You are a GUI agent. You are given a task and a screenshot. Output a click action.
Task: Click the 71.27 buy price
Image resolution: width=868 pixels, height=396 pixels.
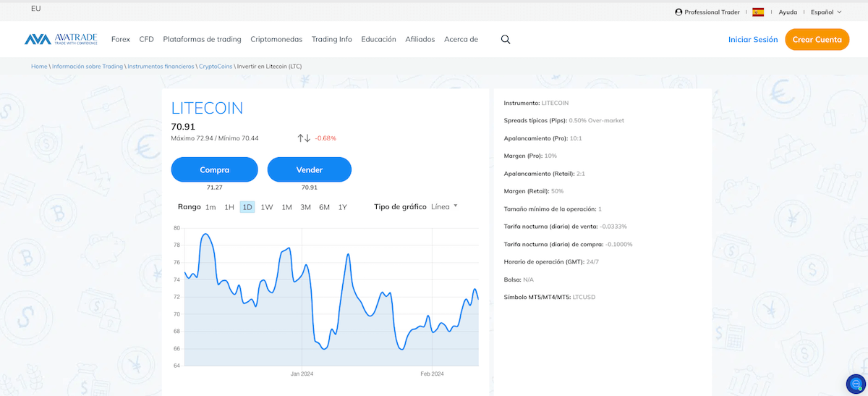(215, 188)
